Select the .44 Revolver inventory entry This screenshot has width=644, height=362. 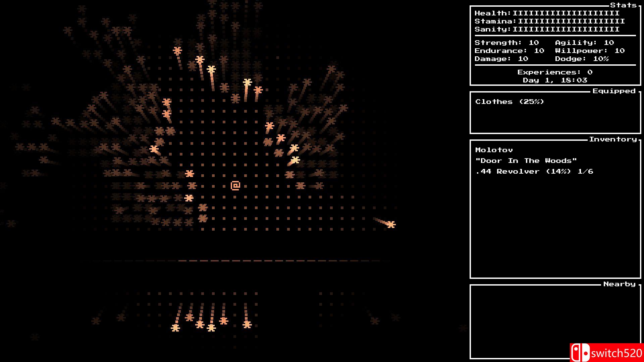click(534, 171)
